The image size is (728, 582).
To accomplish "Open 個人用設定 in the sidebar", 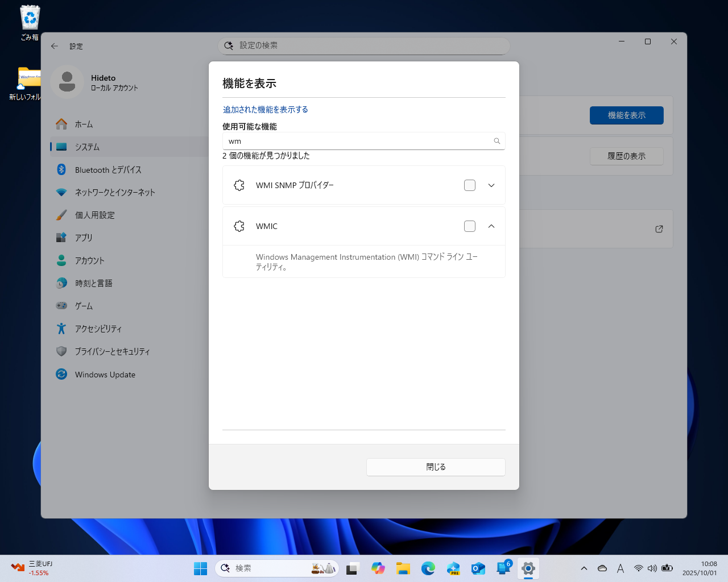I will click(129, 215).
